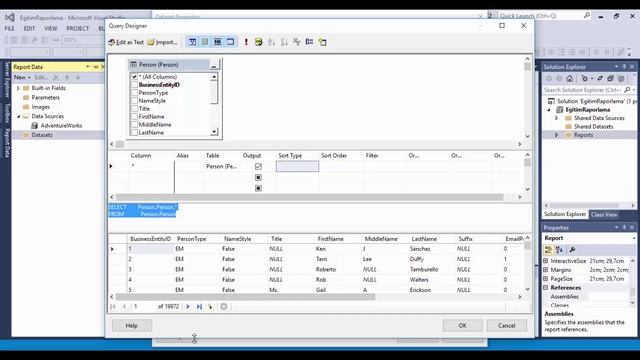640x360 pixels.
Task: Check the LastName column checkbox
Action: click(134, 132)
